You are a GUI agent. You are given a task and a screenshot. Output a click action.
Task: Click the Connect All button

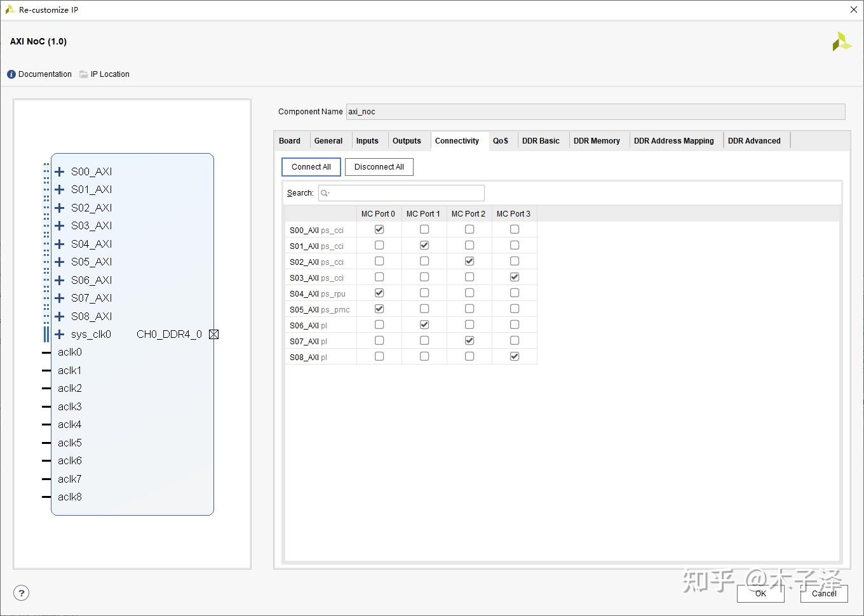click(311, 167)
